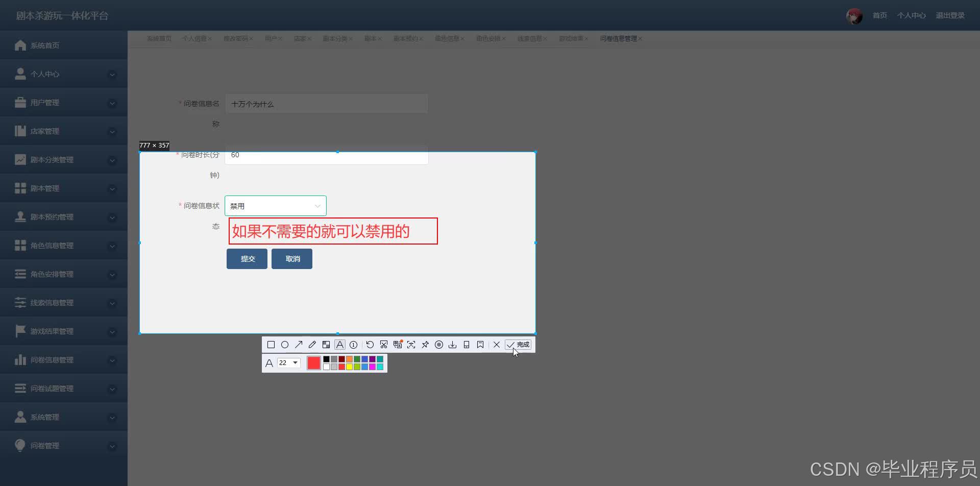Click the text recognition OCR icon
Viewport: 980px width, 486px height.
tap(411, 345)
